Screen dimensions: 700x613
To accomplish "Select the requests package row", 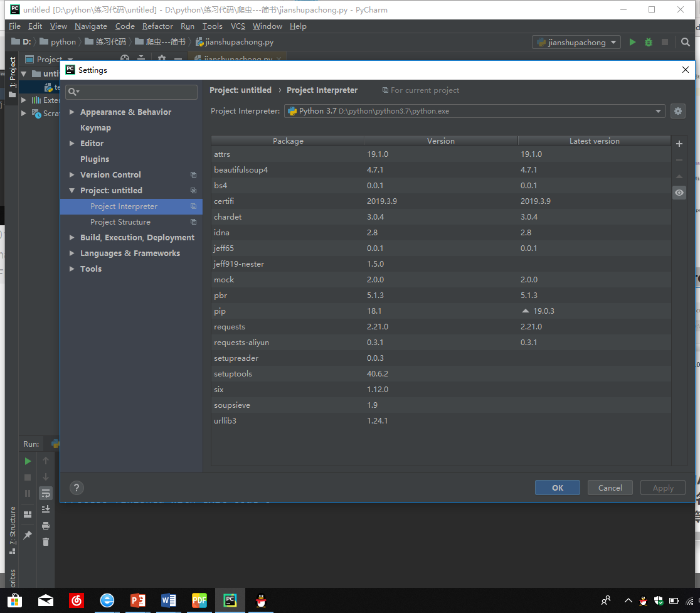I will [x=440, y=327].
